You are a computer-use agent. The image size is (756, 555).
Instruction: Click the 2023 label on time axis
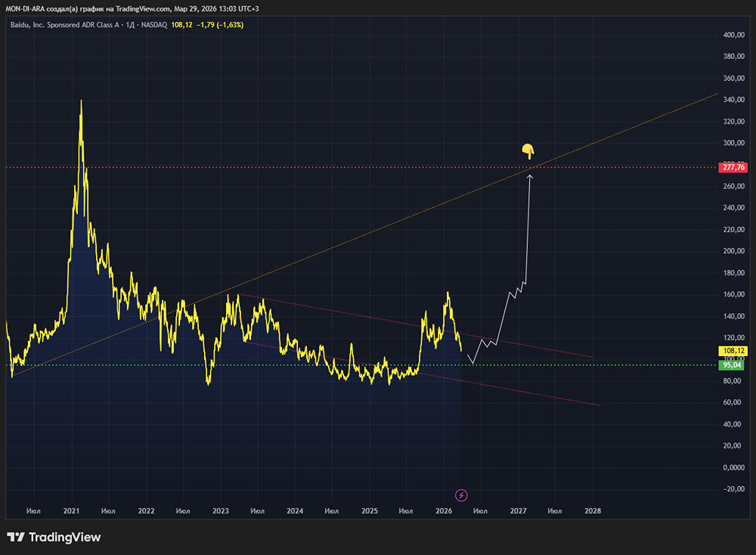(x=221, y=511)
